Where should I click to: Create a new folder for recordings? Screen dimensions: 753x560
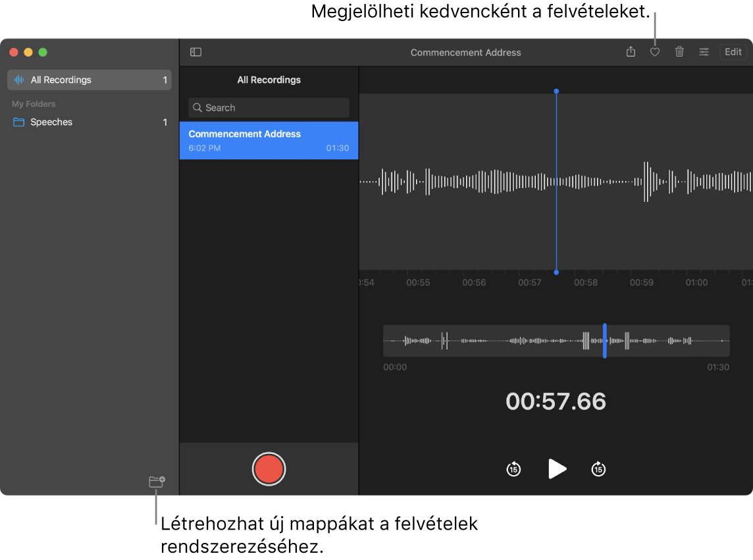tap(157, 481)
